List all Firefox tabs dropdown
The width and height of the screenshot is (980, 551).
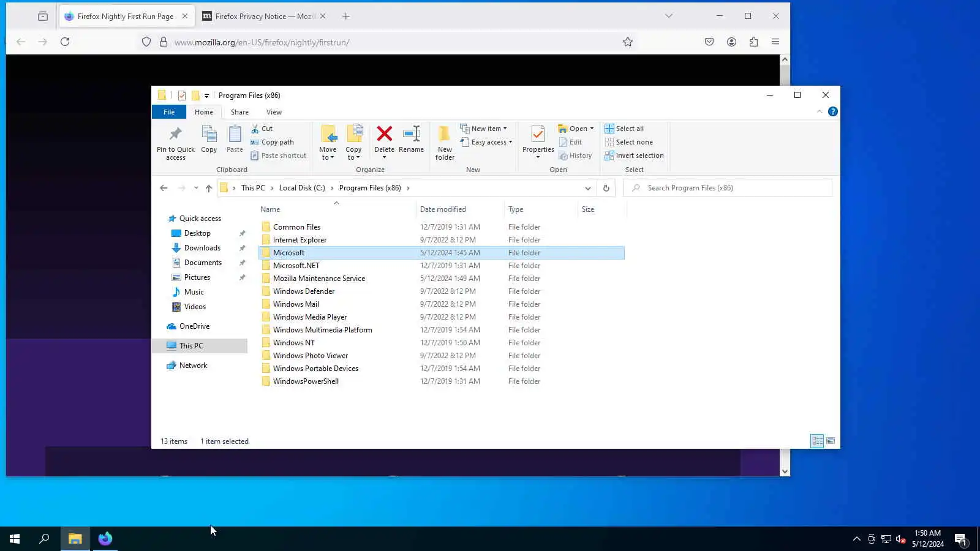(x=669, y=16)
